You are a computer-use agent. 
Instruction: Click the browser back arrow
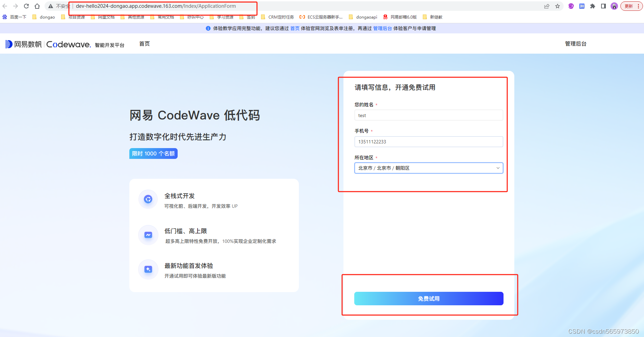tap(5, 6)
